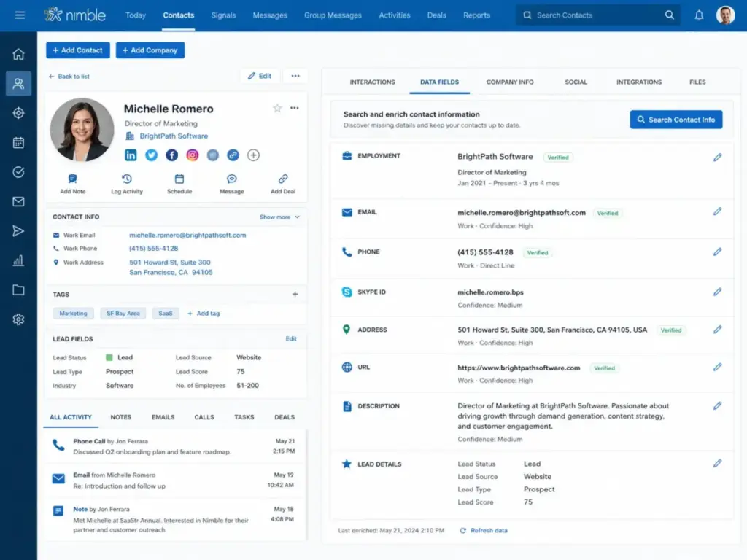The width and height of the screenshot is (747, 560).
Task: Open the Notes activity tab
Action: tap(121, 416)
